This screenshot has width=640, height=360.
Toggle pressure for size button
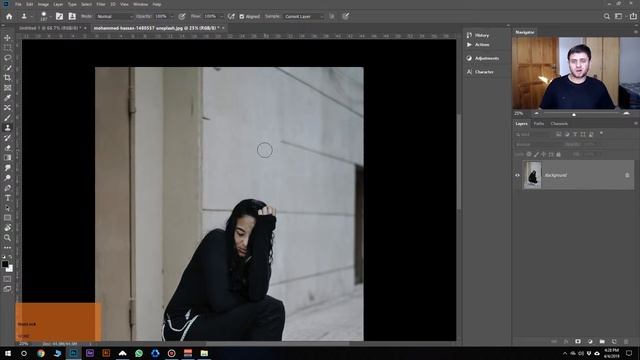click(346, 16)
